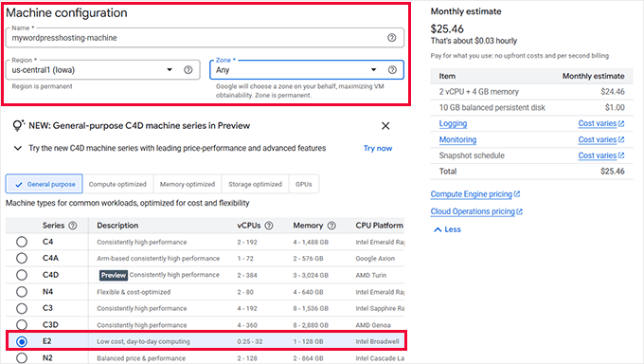644x364 pixels.
Task: Dismiss the C4D machine series notice
Action: [385, 126]
